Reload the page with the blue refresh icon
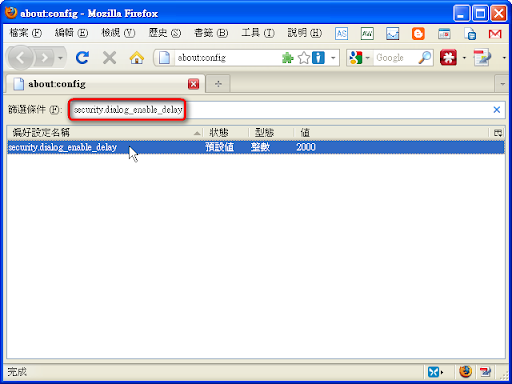 82,58
